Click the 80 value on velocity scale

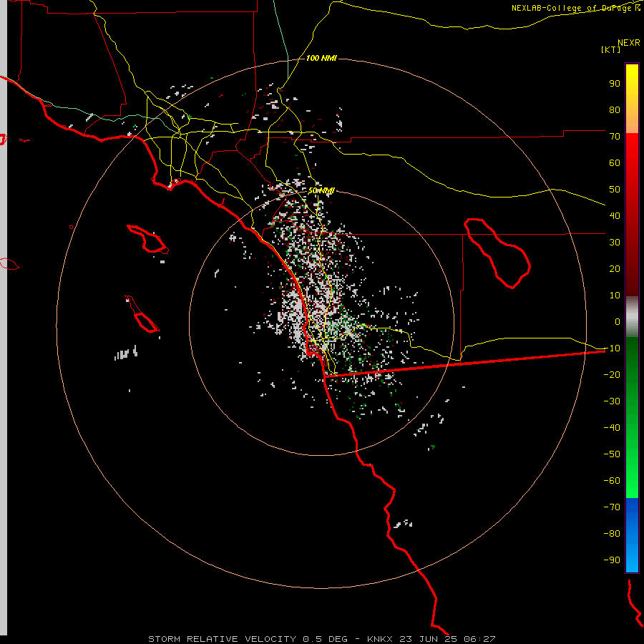click(x=615, y=109)
